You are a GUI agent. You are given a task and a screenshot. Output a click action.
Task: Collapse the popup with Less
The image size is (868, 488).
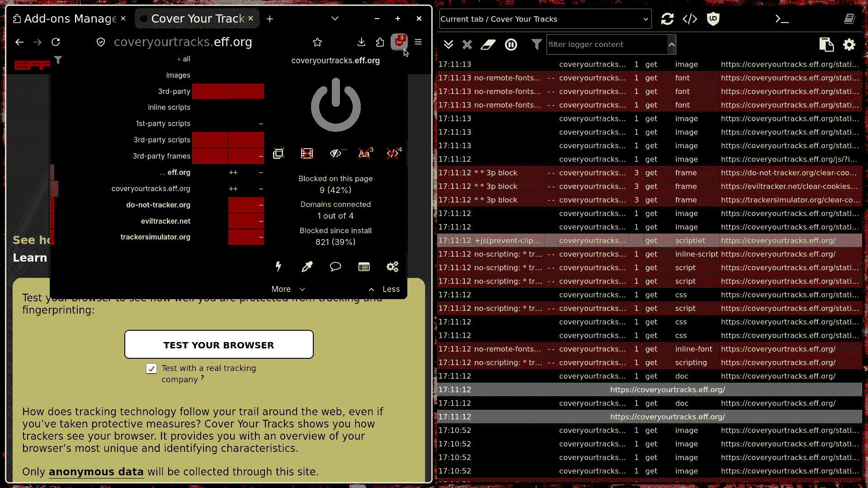384,289
